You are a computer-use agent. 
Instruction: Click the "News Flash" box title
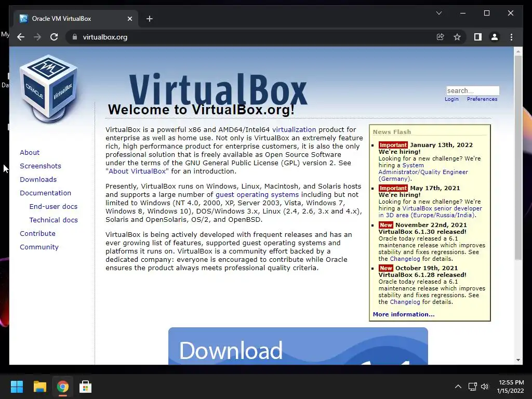point(392,132)
